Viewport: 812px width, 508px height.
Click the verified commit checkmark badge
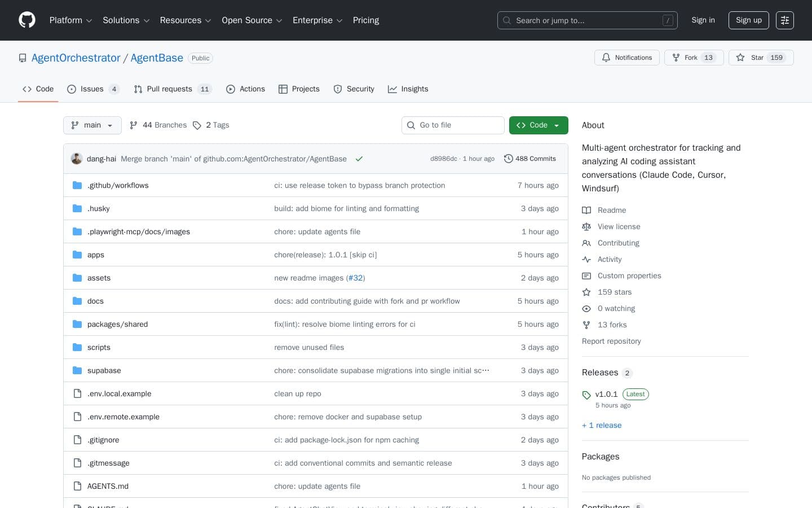click(x=359, y=159)
